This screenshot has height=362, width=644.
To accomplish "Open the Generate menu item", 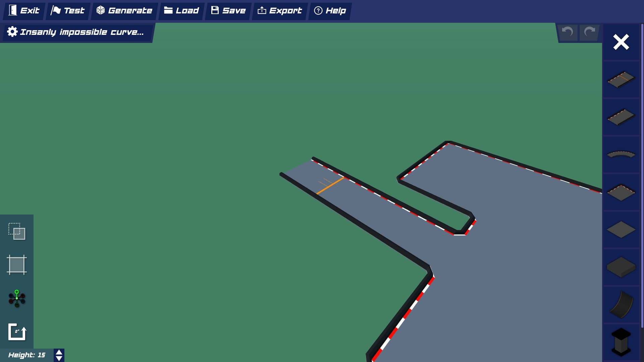I will (124, 11).
